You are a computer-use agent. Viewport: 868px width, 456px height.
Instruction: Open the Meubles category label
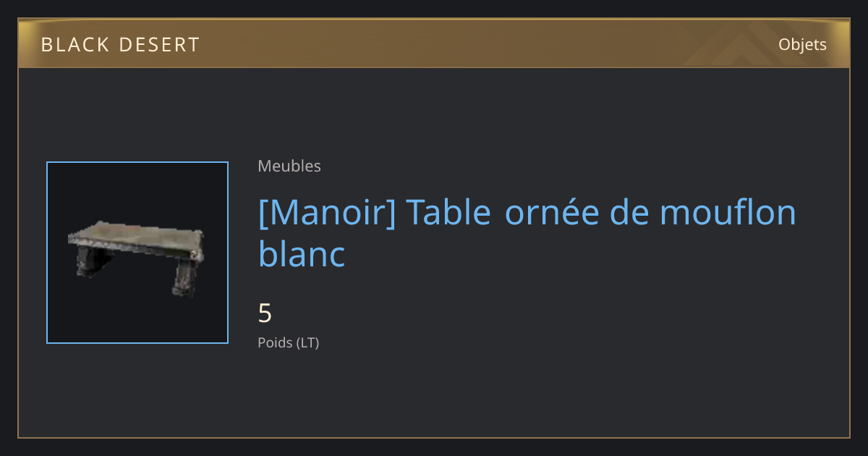coord(289,166)
